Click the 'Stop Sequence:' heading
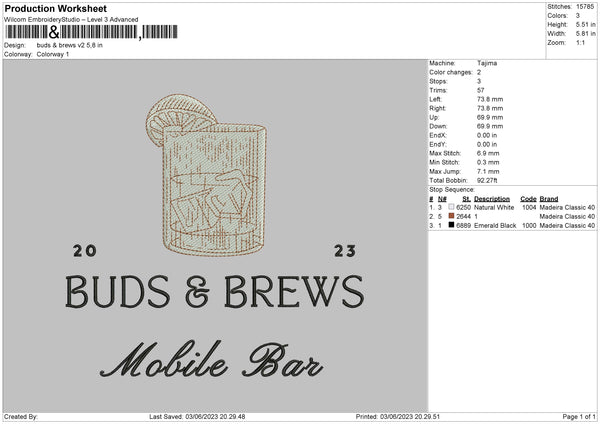The width and height of the screenshot is (600, 424). click(x=452, y=190)
